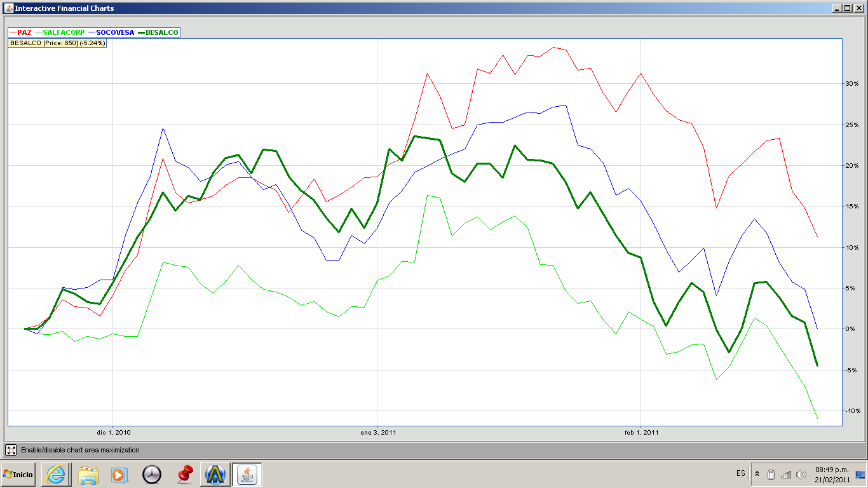Open Windows Explorer folder icon in taskbar
Image resolution: width=868 pixels, height=488 pixels.
point(88,474)
